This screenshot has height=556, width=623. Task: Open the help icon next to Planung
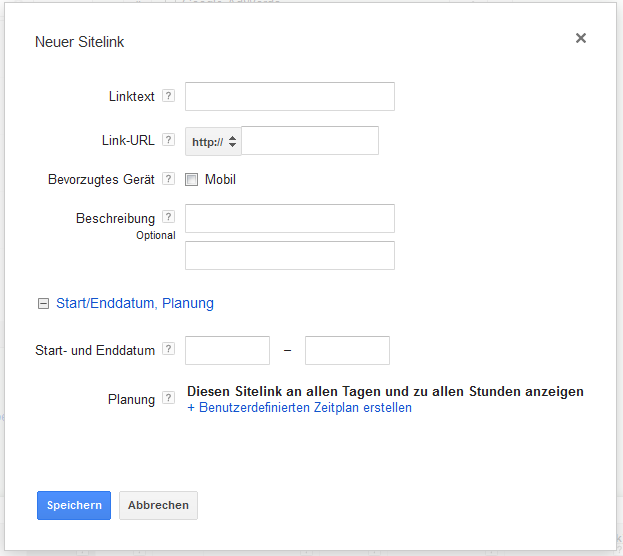pyautogui.click(x=168, y=399)
